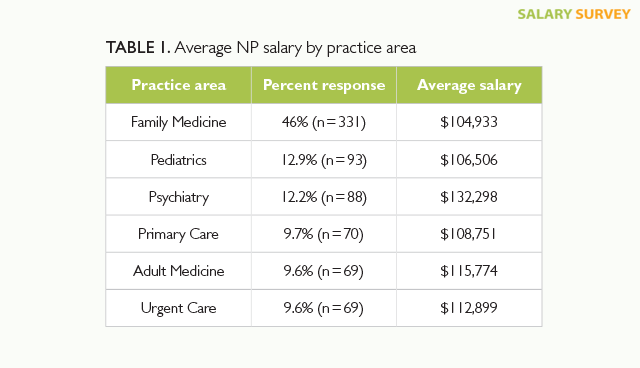The width and height of the screenshot is (640, 368).
Task: Select the Practice area column header
Action: point(178,85)
